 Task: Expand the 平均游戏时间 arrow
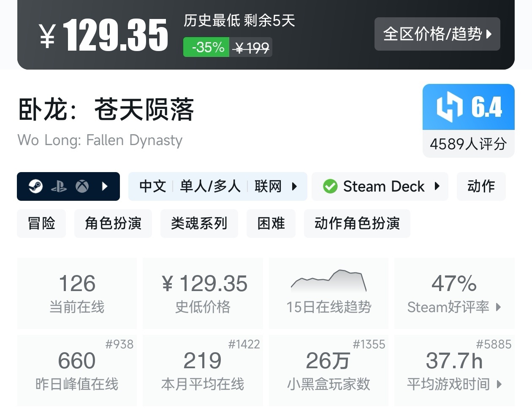click(499, 384)
